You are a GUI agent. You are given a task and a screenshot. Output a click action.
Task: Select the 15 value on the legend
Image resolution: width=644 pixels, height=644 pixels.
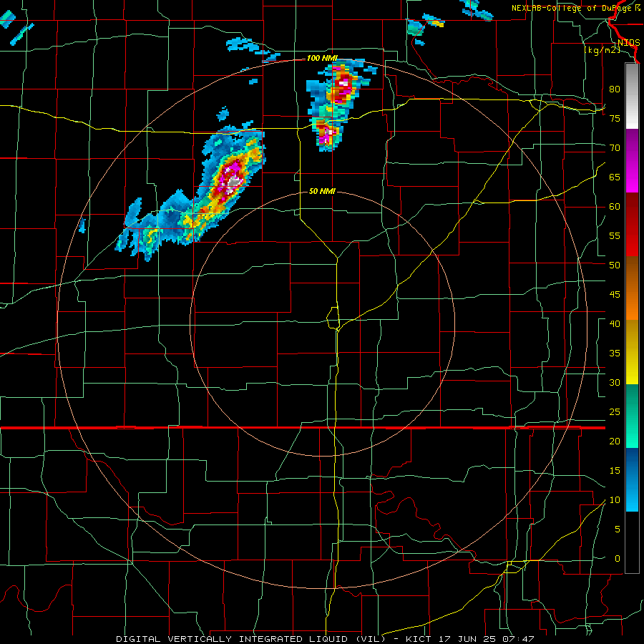point(615,470)
